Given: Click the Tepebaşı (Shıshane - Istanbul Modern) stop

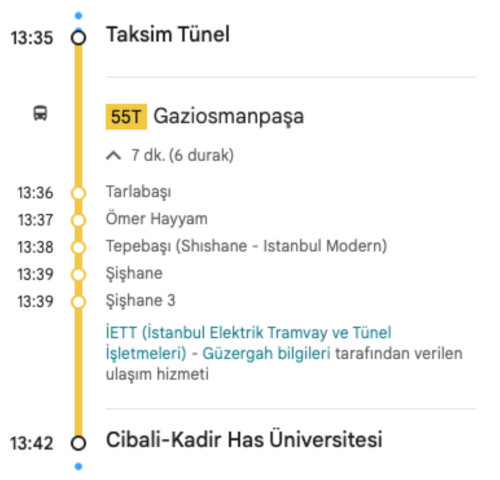Looking at the screenshot, I should tap(246, 246).
